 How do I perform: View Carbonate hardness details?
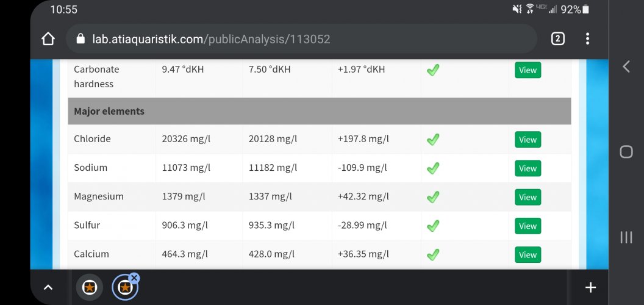pyautogui.click(x=528, y=70)
